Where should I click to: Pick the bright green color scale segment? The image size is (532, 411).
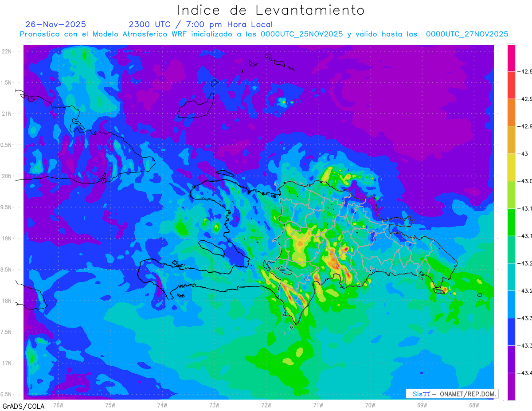[x=511, y=222]
